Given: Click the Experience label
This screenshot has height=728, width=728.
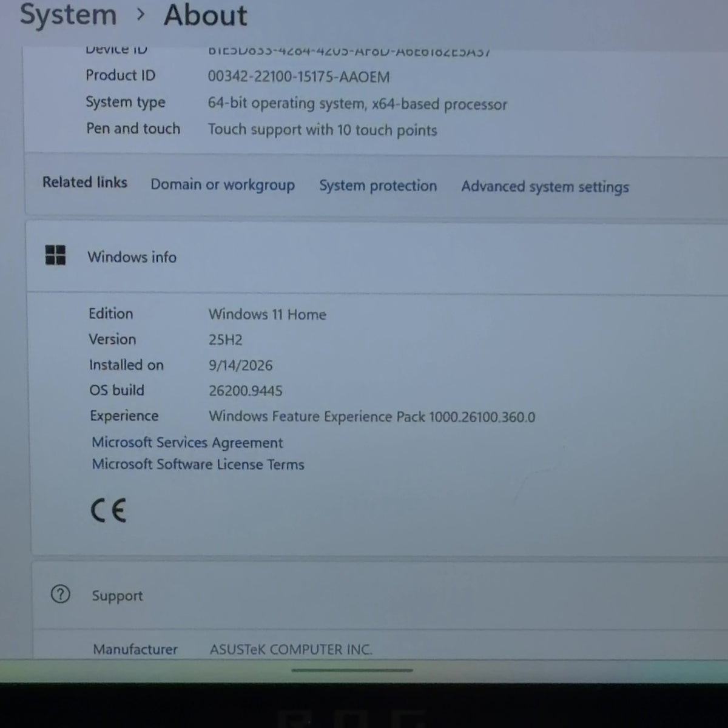Looking at the screenshot, I should (124, 416).
